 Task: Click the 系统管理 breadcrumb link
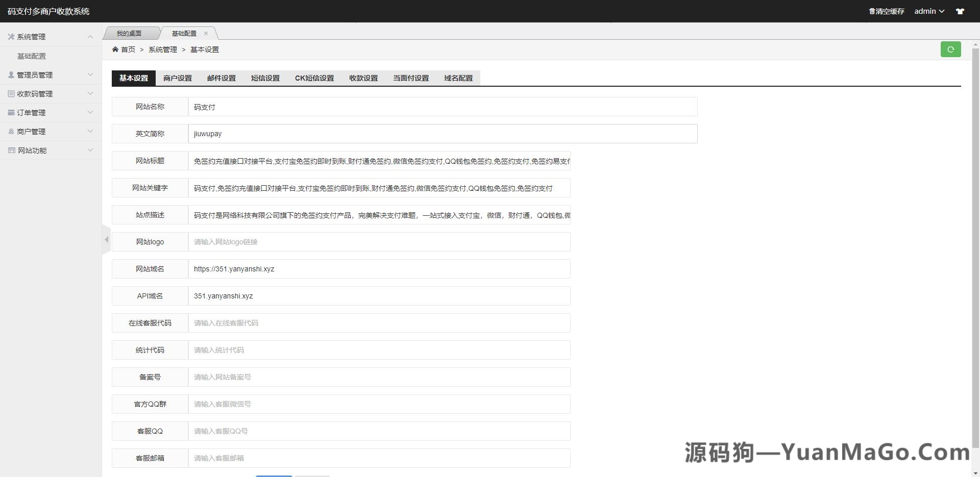coord(162,49)
